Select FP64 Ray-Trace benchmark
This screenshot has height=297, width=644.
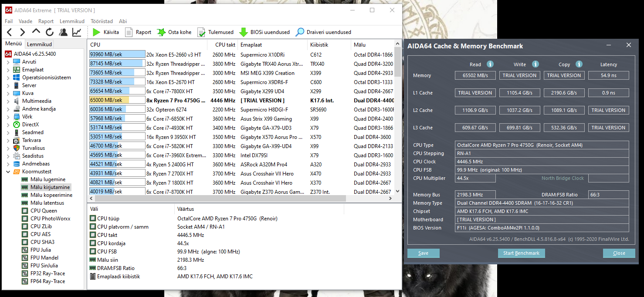pos(47,281)
